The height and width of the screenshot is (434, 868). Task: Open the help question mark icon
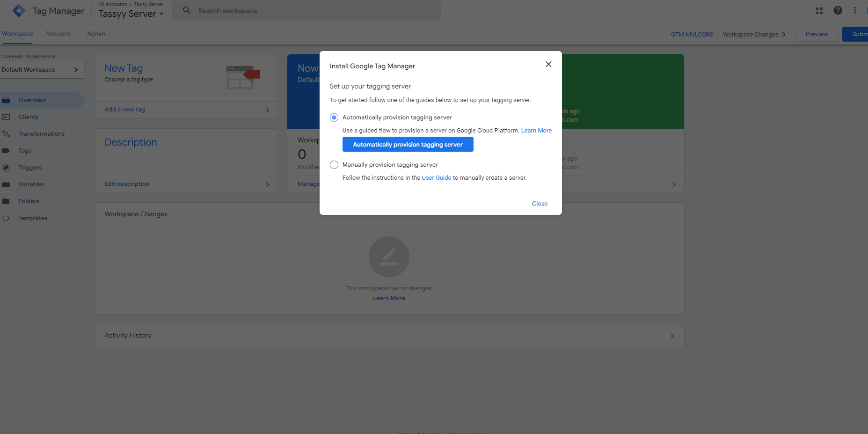pos(838,10)
